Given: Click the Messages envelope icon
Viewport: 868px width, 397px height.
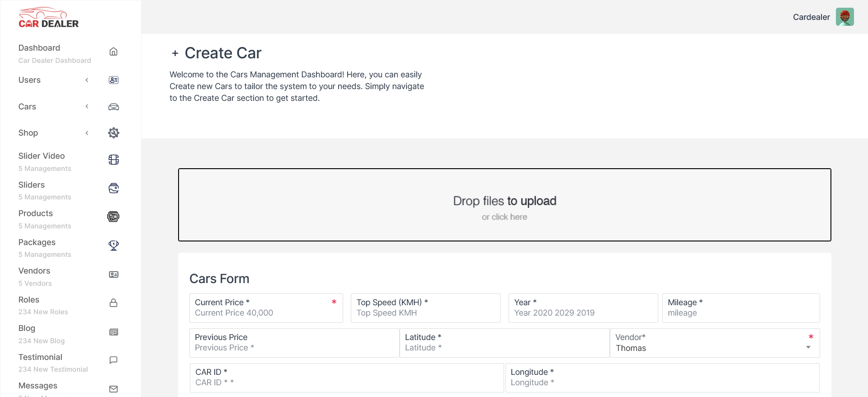Looking at the screenshot, I should 113,389.
